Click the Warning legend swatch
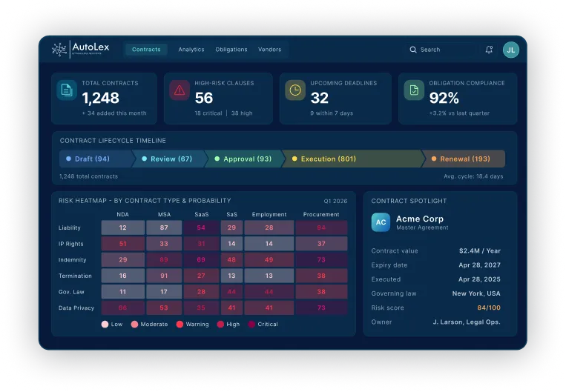Viewport: 566px width, 392px height. pos(180,325)
